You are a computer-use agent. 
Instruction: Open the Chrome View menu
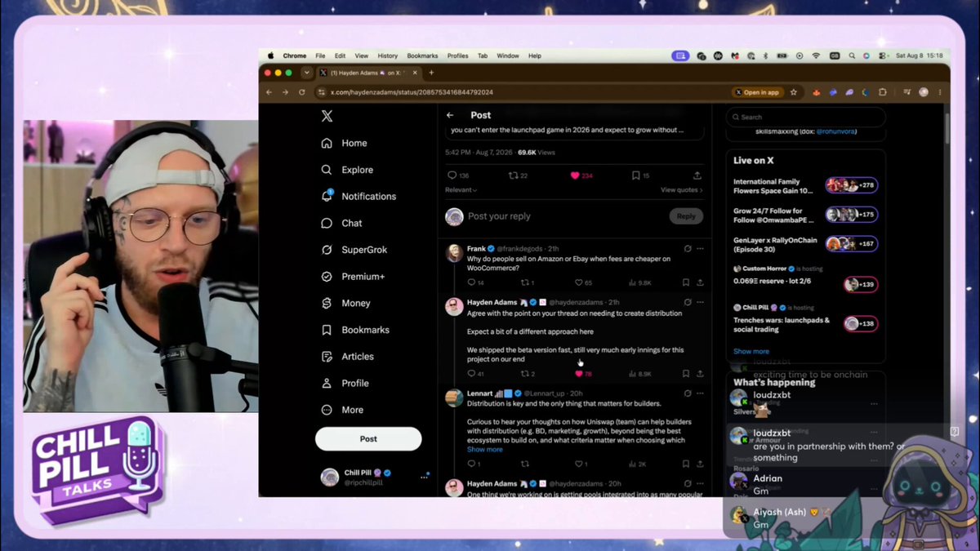pyautogui.click(x=361, y=56)
